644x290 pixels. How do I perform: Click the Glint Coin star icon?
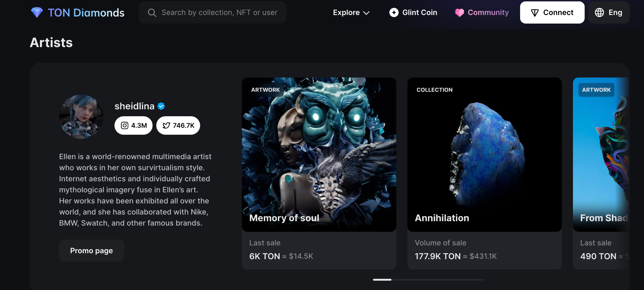click(x=394, y=13)
